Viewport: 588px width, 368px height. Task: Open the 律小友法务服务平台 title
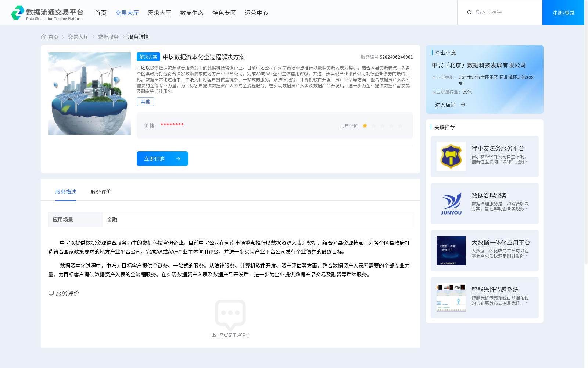coord(498,148)
